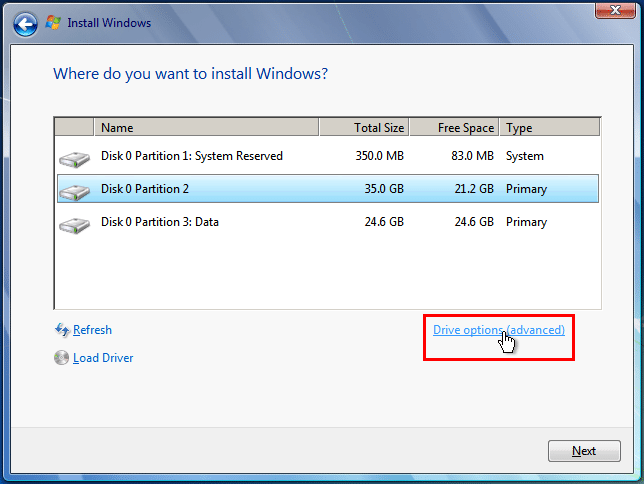Click the Install Windows title text

click(109, 23)
